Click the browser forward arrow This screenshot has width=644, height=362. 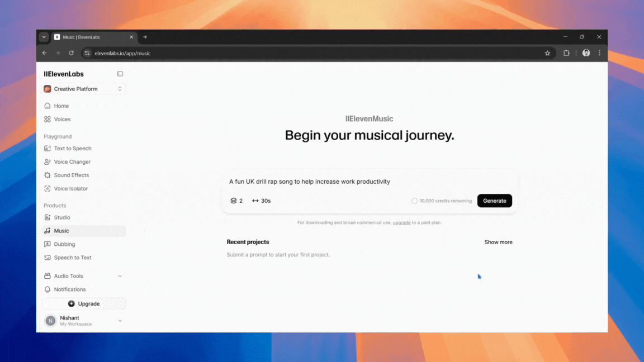pos(58,53)
